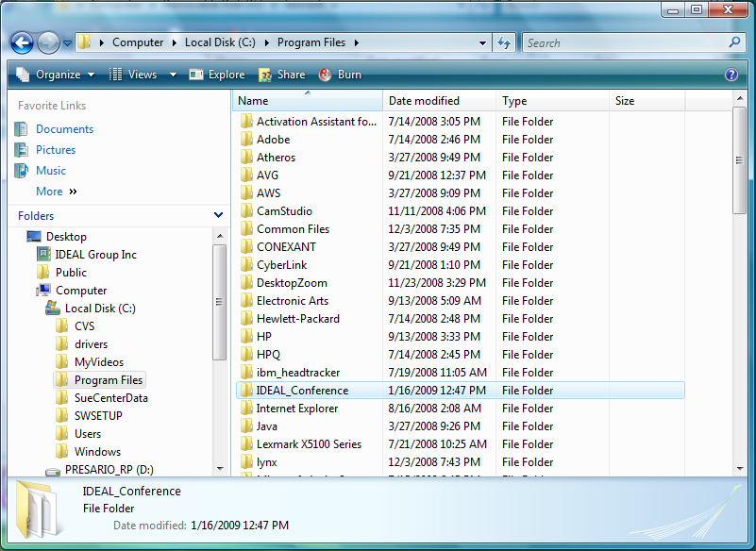This screenshot has width=756, height=551.
Task: Show more Favorite Links via the More link
Action: 47,191
